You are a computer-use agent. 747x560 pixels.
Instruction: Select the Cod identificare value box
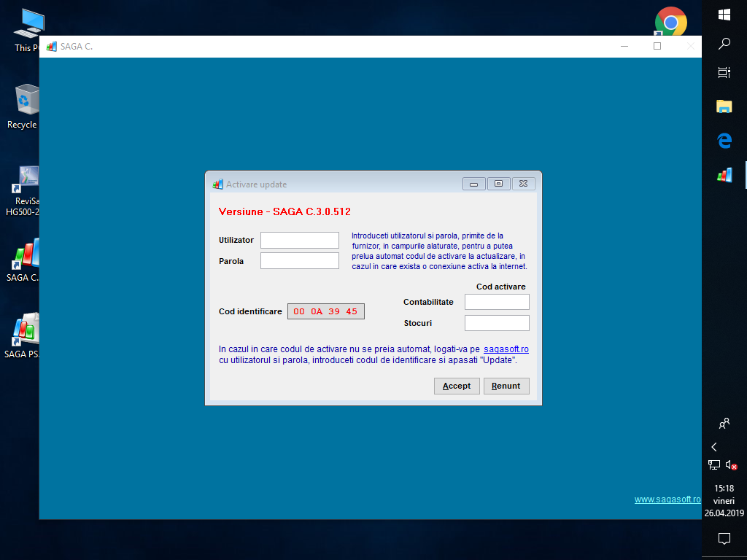point(326,311)
